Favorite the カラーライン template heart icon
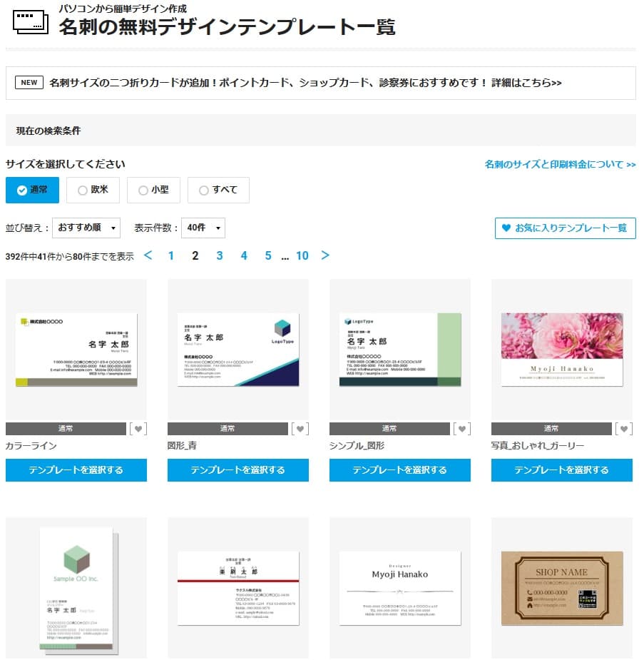The image size is (644, 660). pos(138,429)
